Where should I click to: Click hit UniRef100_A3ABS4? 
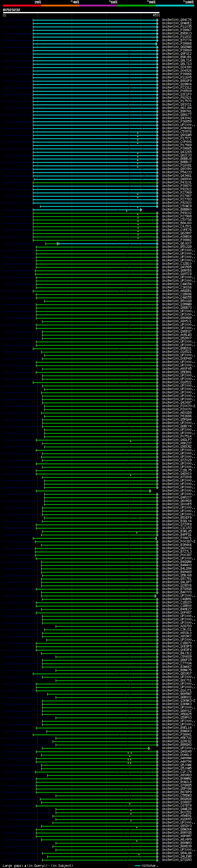click(177, 236)
